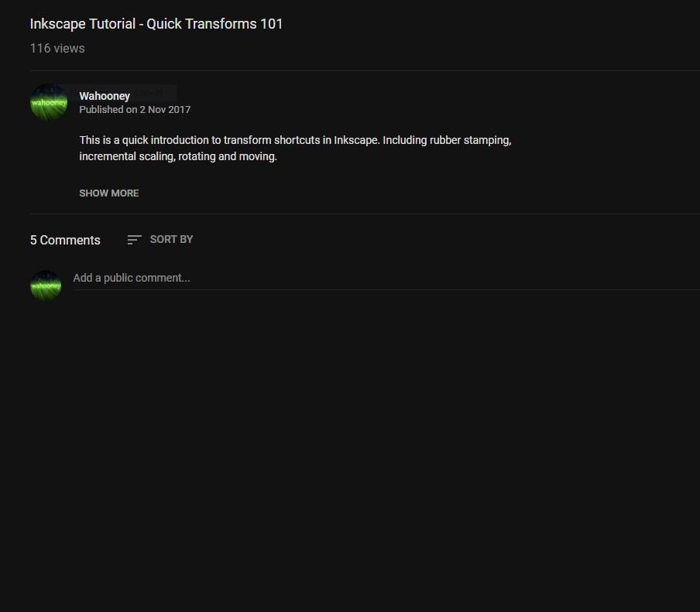
Task: Open Wahooney channel avatar beside the publish date
Action: [x=49, y=102]
